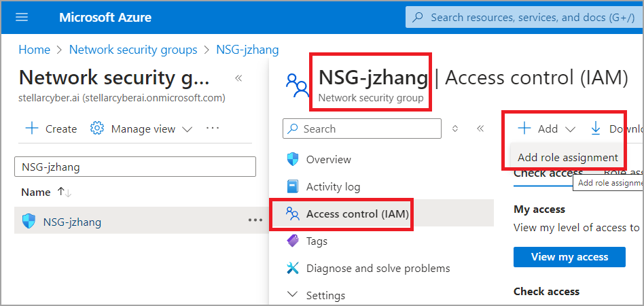Click the View my access button
The height and width of the screenshot is (306, 644).
569,256
